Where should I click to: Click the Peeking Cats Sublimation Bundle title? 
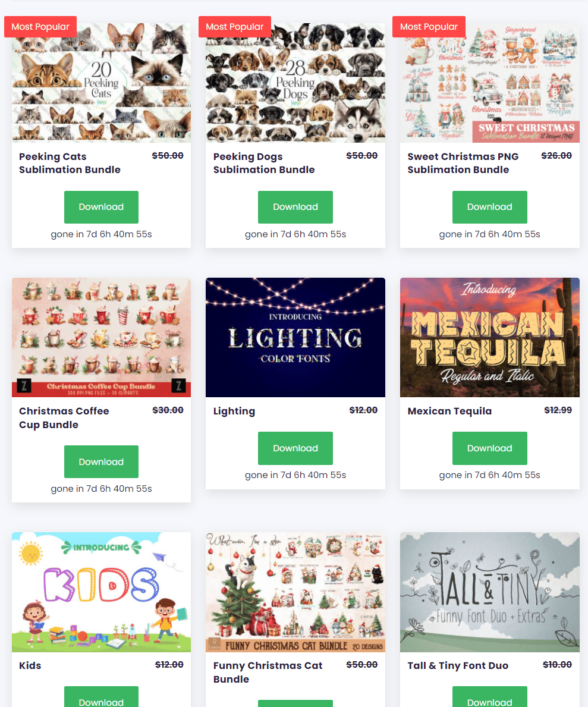click(x=70, y=164)
